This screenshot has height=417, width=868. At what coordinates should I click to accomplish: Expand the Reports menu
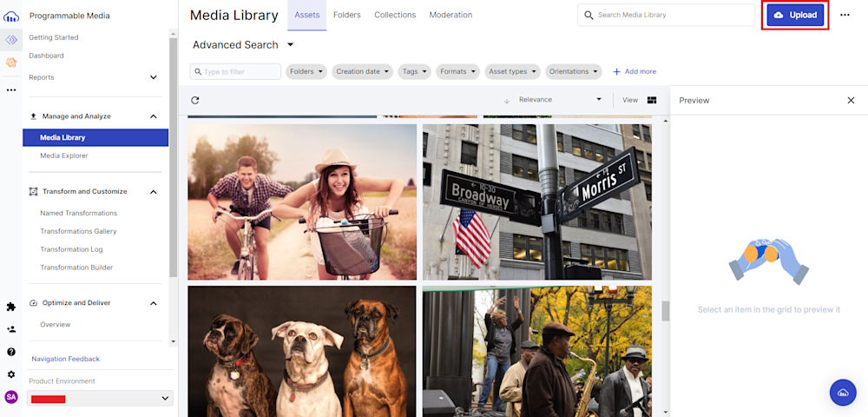click(x=153, y=77)
